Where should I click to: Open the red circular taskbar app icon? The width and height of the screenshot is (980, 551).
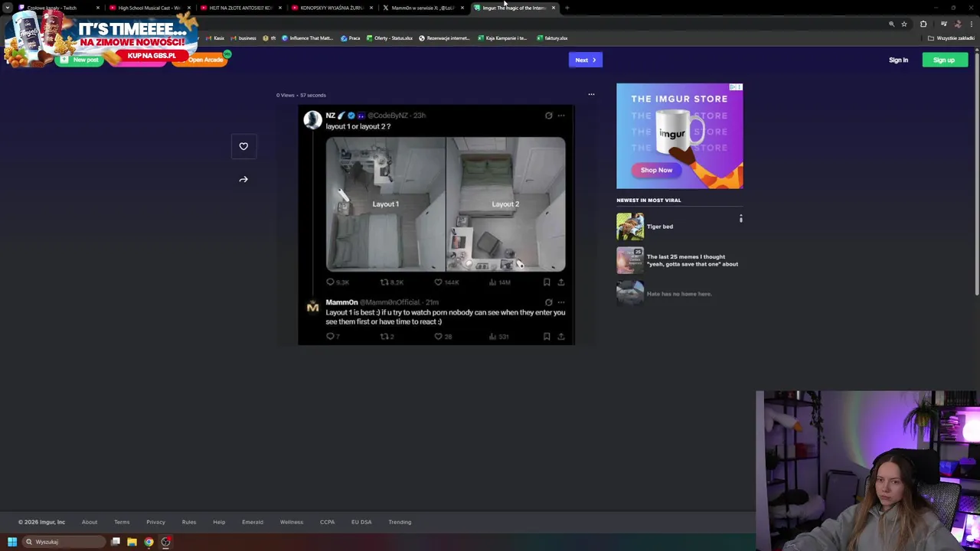(x=165, y=542)
